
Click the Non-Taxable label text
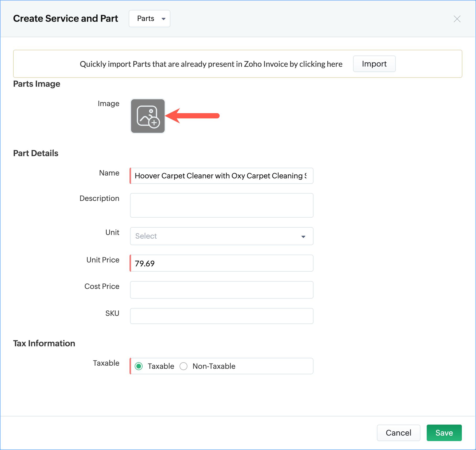coord(214,366)
